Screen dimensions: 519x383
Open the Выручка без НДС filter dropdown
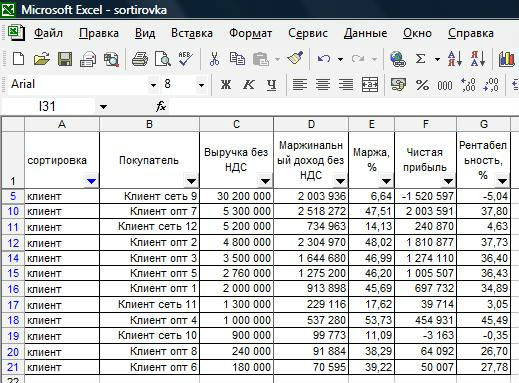point(265,181)
